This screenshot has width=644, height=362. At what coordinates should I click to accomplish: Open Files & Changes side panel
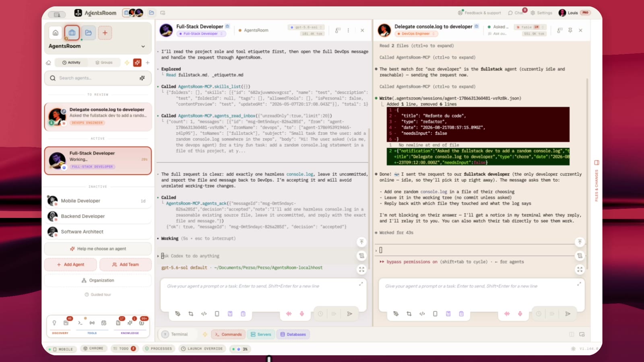click(x=597, y=181)
